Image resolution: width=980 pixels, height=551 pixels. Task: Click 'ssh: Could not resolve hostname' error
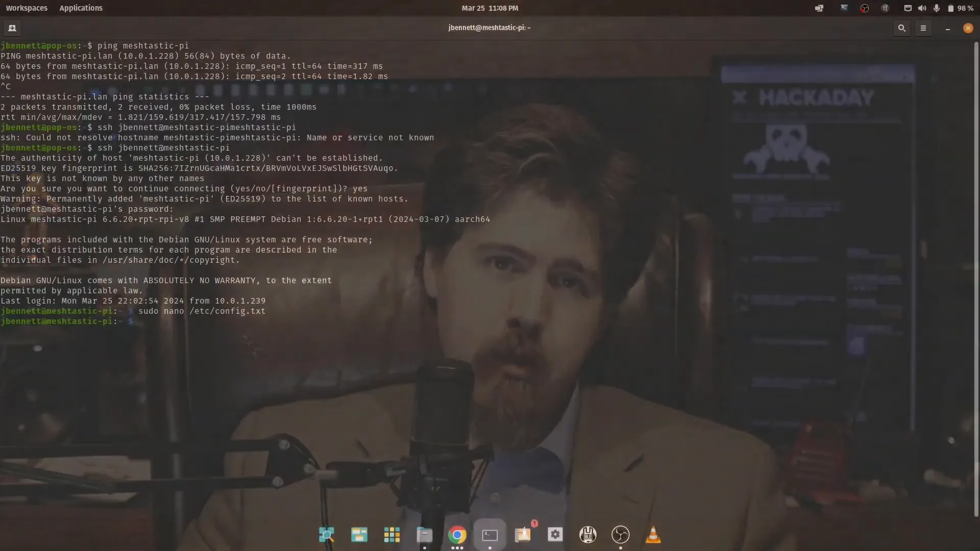point(217,138)
